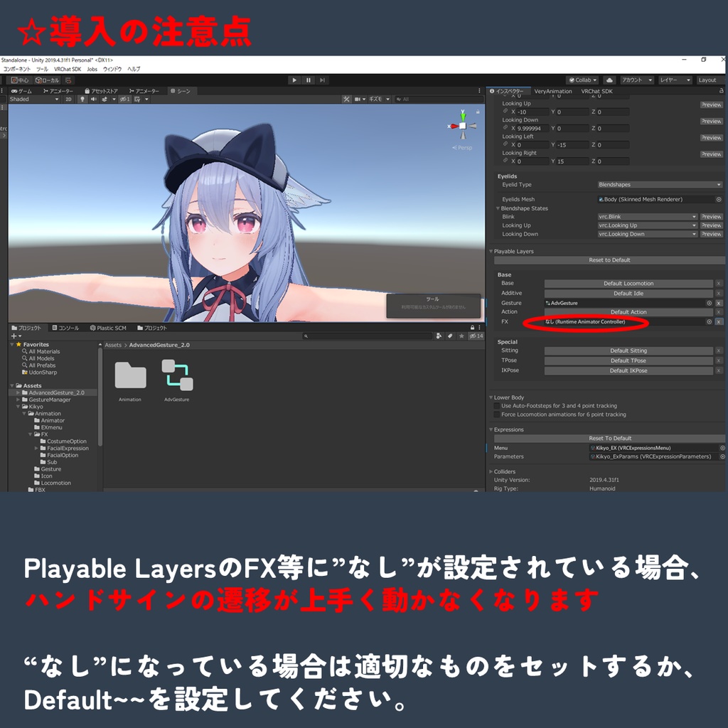The height and width of the screenshot is (728, 728).
Task: Open the レイヤー dropdown
Action: 675,80
